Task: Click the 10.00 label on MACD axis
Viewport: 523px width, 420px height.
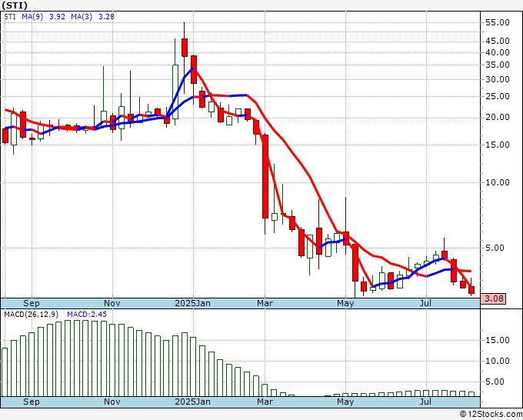Action: pyautogui.click(x=498, y=361)
